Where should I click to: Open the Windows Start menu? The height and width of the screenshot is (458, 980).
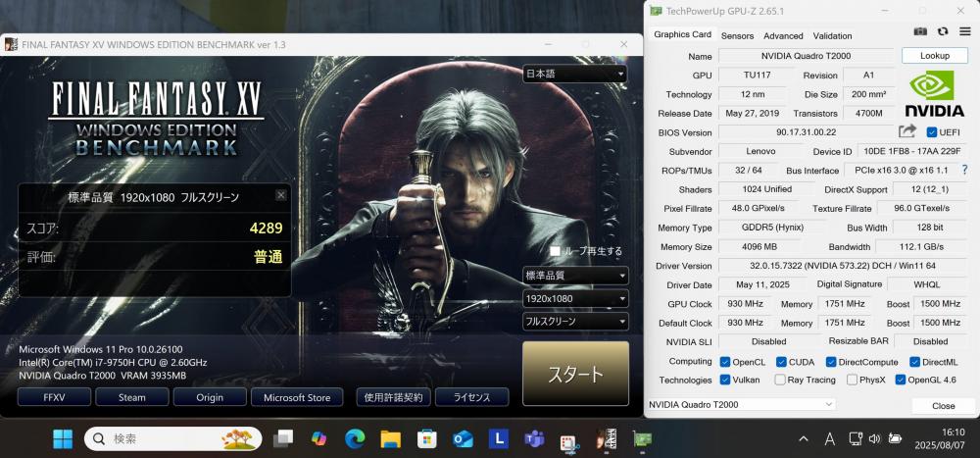tap(63, 439)
